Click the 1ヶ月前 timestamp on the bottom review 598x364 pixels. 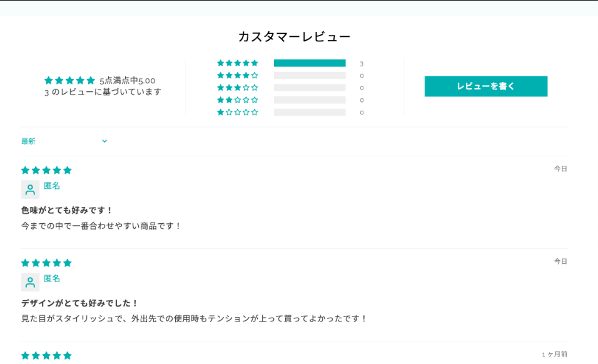(555, 353)
